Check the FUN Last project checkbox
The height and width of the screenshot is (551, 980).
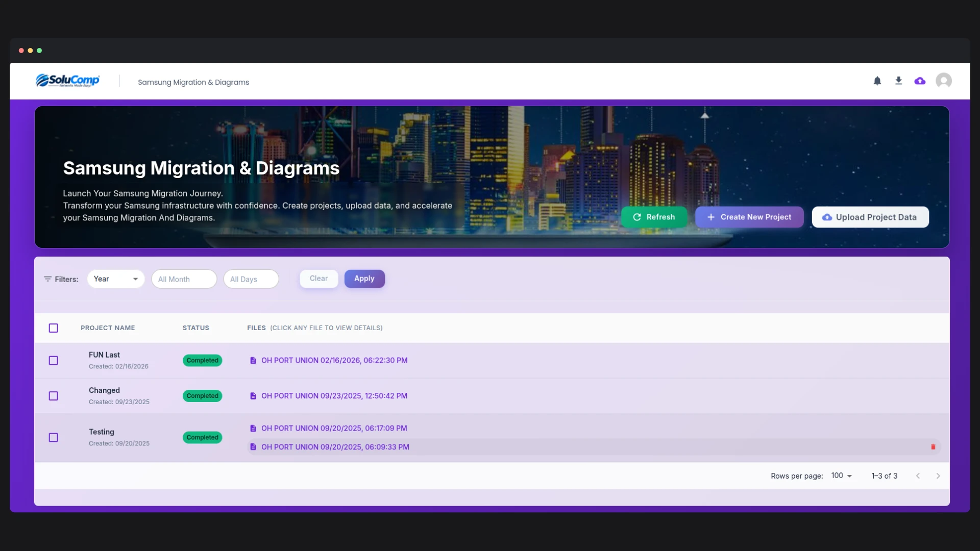[x=54, y=360]
